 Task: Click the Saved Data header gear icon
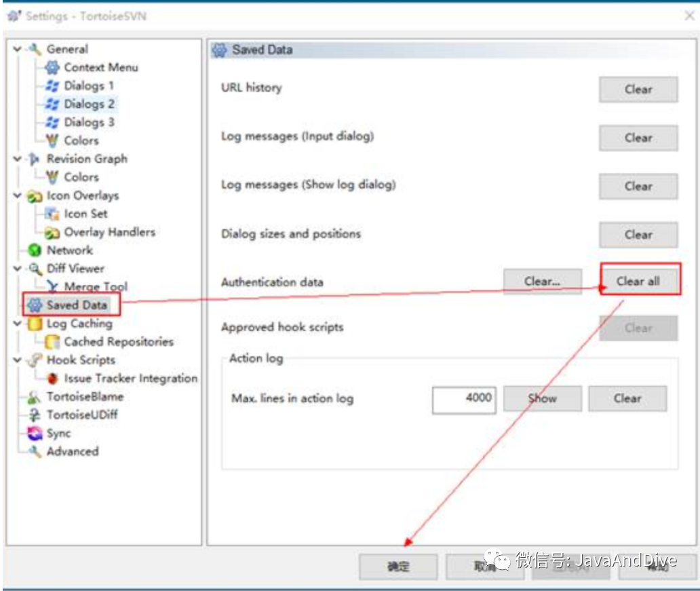(219, 50)
